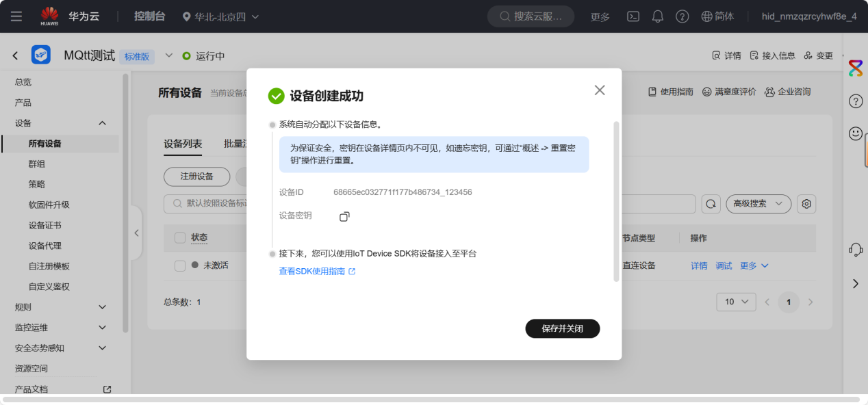Viewport: 868px width, 405px height.
Task: Open notifications via the bell icon
Action: point(657,16)
